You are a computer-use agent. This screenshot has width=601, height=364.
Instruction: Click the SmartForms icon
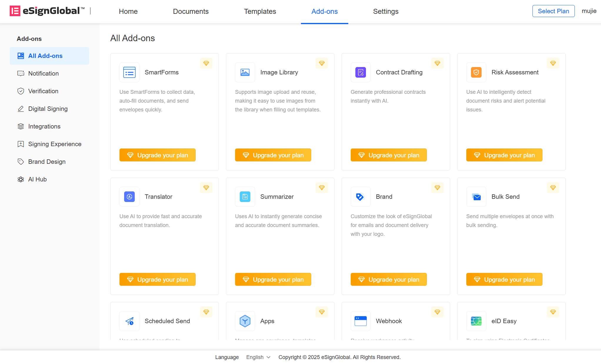[129, 72]
